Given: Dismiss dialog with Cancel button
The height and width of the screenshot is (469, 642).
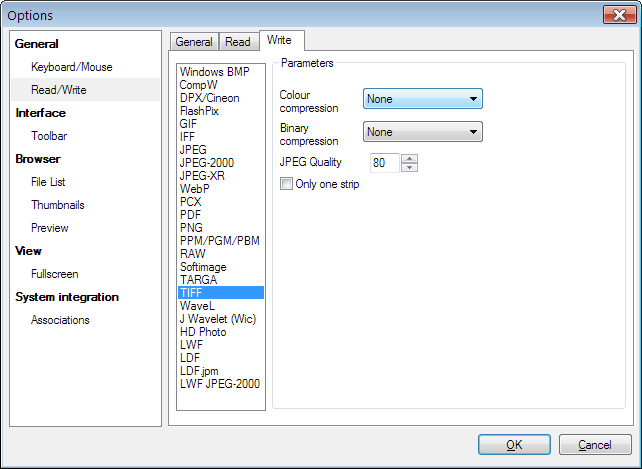Looking at the screenshot, I should pos(595,444).
